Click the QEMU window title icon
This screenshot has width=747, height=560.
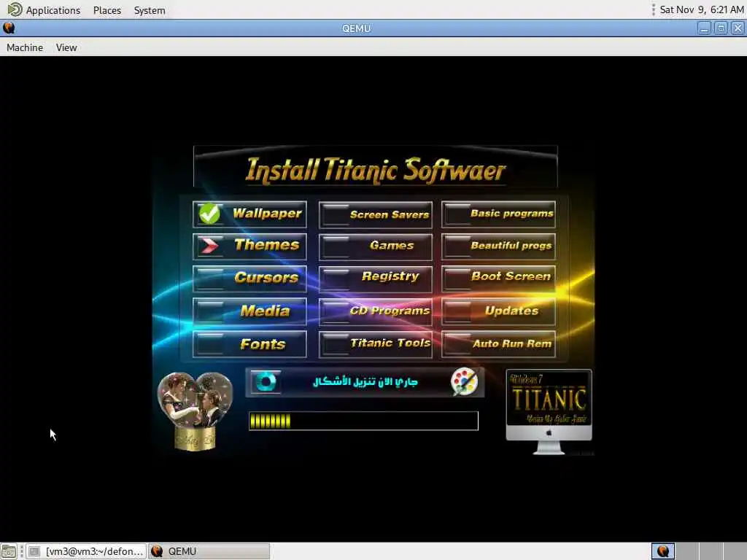click(x=9, y=28)
